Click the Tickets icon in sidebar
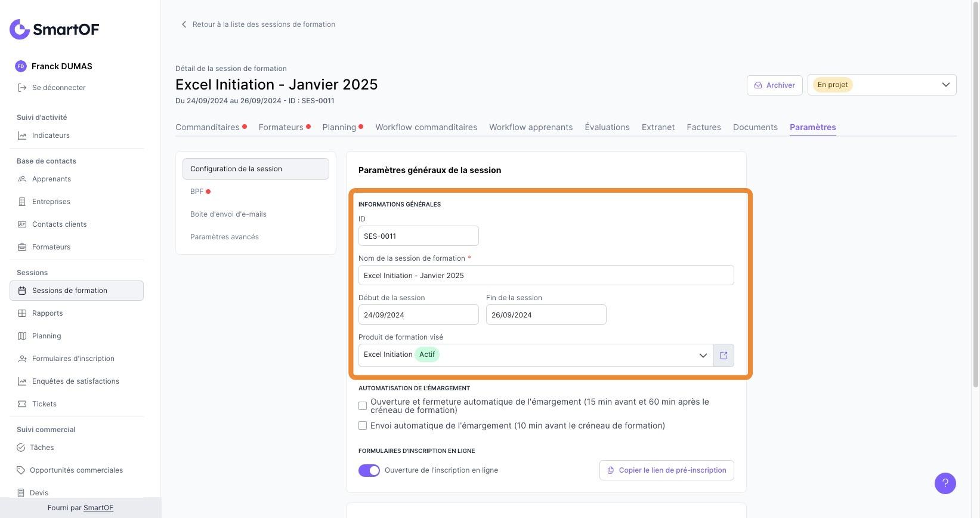Screen dimensions: 980x518 [22, 404]
